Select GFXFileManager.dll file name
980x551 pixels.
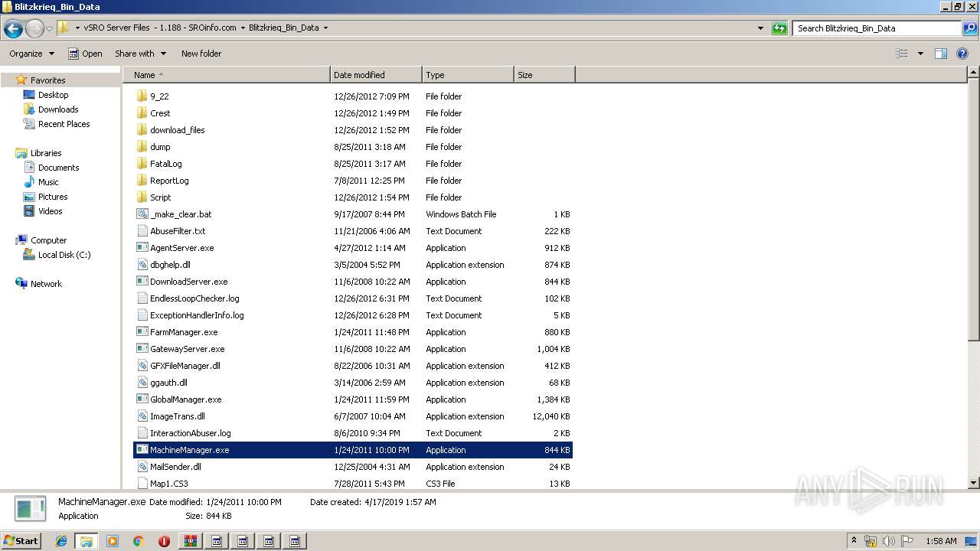(185, 366)
